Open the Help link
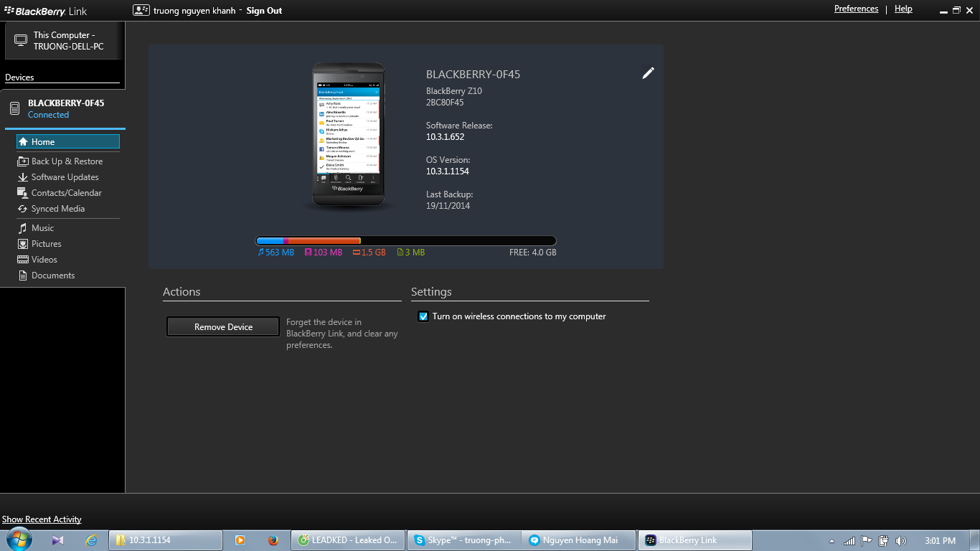The width and height of the screenshot is (980, 551). [903, 9]
